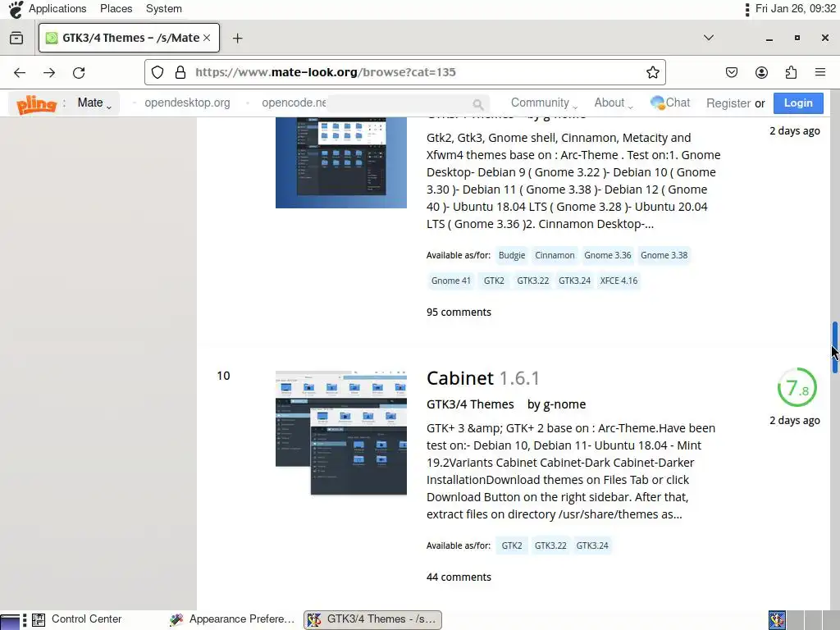Viewport: 840px width, 630px height.
Task: Switch to Appearance Preferences in taskbar
Action: [232, 619]
